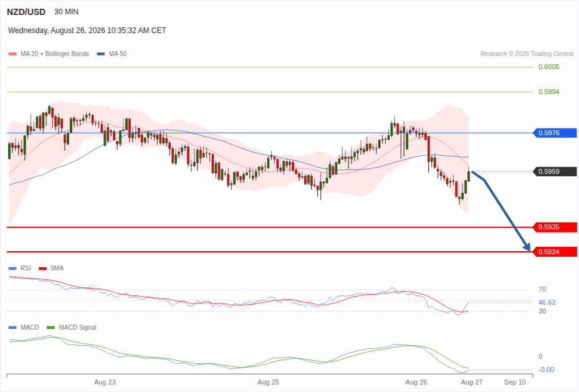This screenshot has height=392, width=579.
Task: Click the MACD legend label
Action: (29, 327)
